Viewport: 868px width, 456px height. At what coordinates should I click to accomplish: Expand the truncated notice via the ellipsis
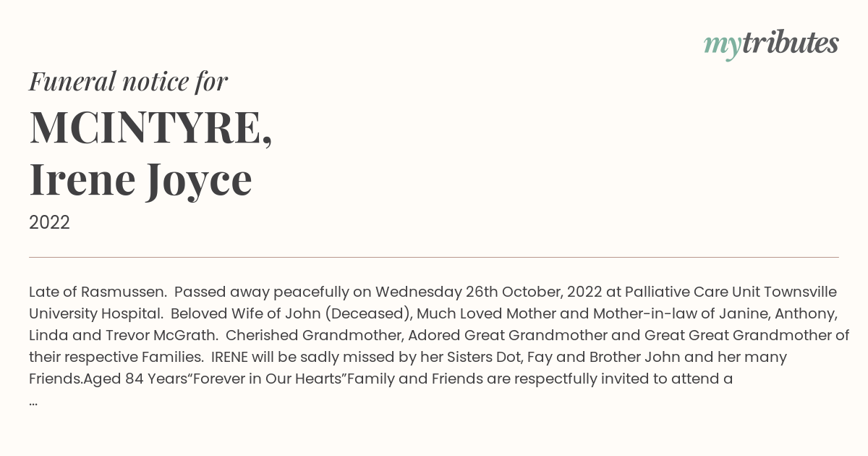(33, 401)
